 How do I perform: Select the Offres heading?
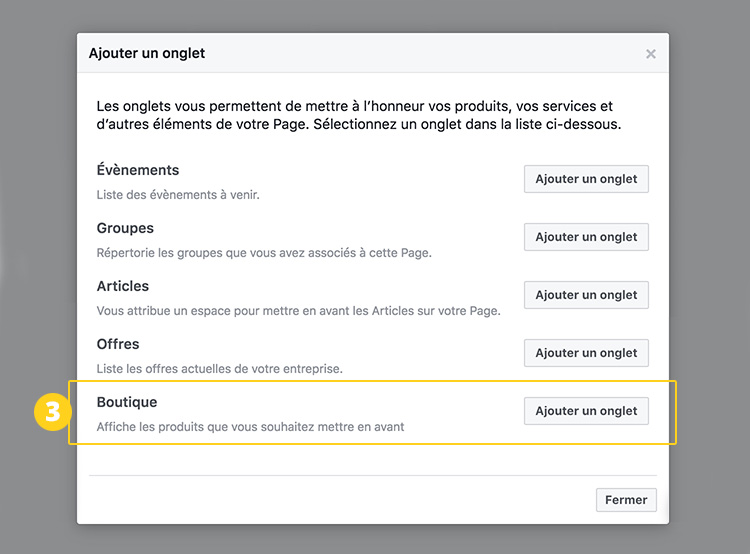pyautogui.click(x=118, y=344)
